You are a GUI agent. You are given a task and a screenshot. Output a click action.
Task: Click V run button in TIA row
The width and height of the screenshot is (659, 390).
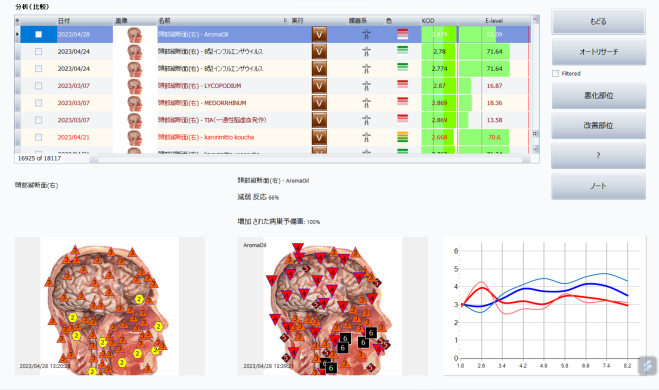[x=319, y=120]
